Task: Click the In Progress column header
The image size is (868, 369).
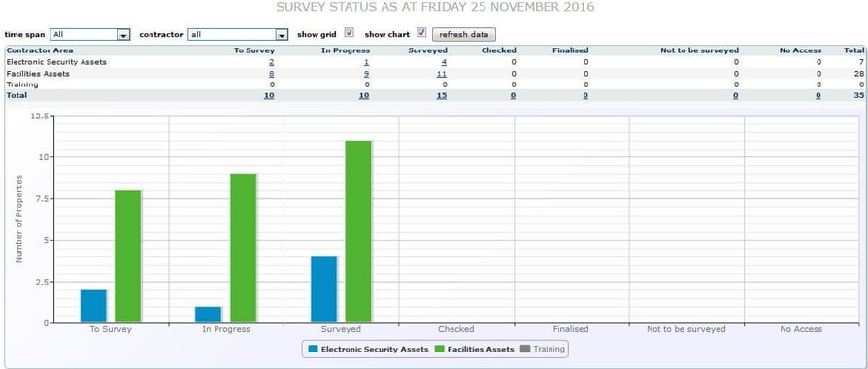Action: pyautogui.click(x=346, y=50)
